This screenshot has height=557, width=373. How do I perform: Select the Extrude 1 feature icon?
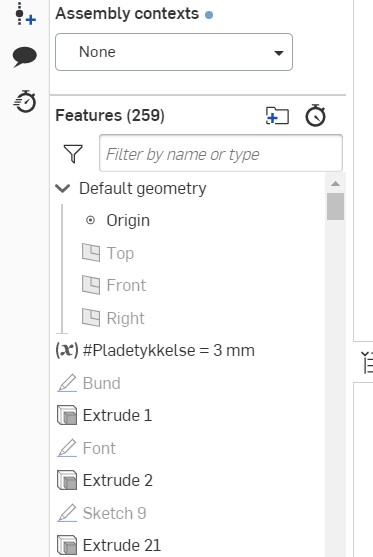click(x=67, y=415)
